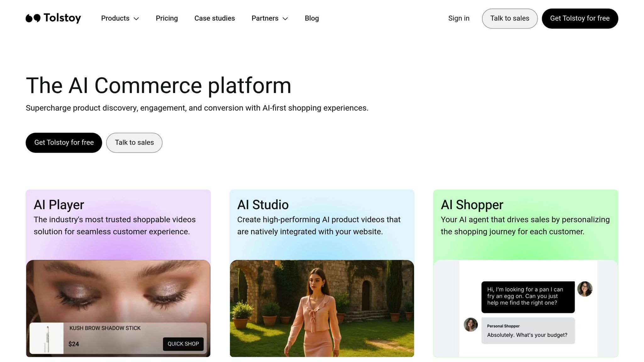Image resolution: width=644 pixels, height=362 pixels.
Task: Click the hero Talk to sales button
Action: pos(134,143)
